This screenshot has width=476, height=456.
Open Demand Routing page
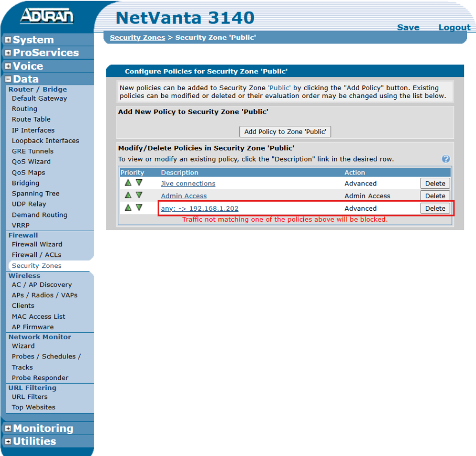[x=39, y=215]
